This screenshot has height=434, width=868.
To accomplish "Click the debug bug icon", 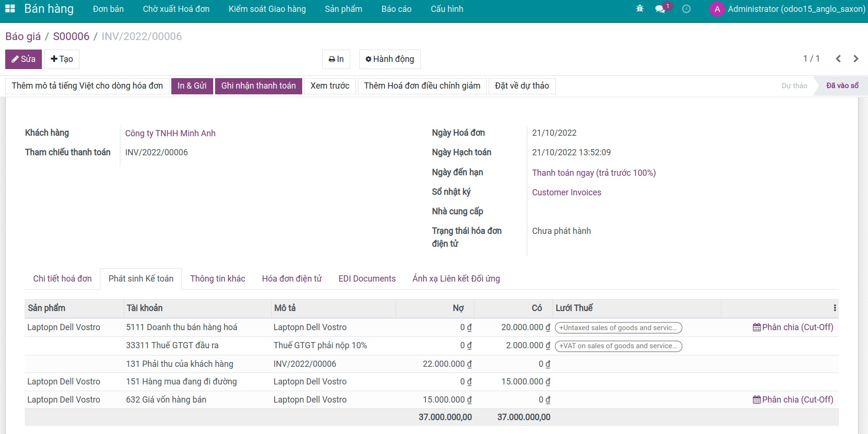I will click(x=640, y=9).
